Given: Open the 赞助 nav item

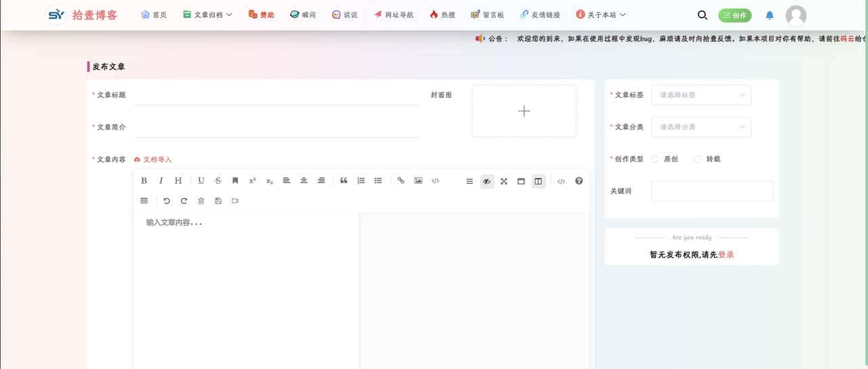Looking at the screenshot, I should tap(261, 14).
